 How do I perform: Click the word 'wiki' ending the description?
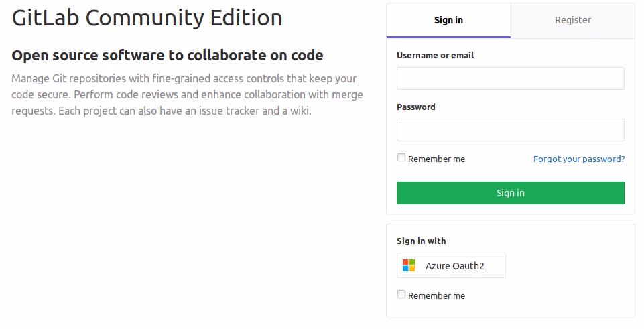tap(298, 111)
